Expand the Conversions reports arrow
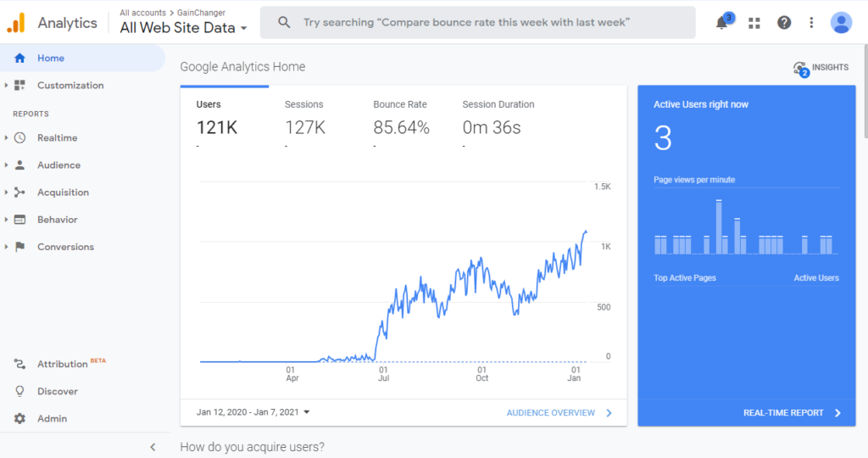The width and height of the screenshot is (868, 458). pos(6,247)
